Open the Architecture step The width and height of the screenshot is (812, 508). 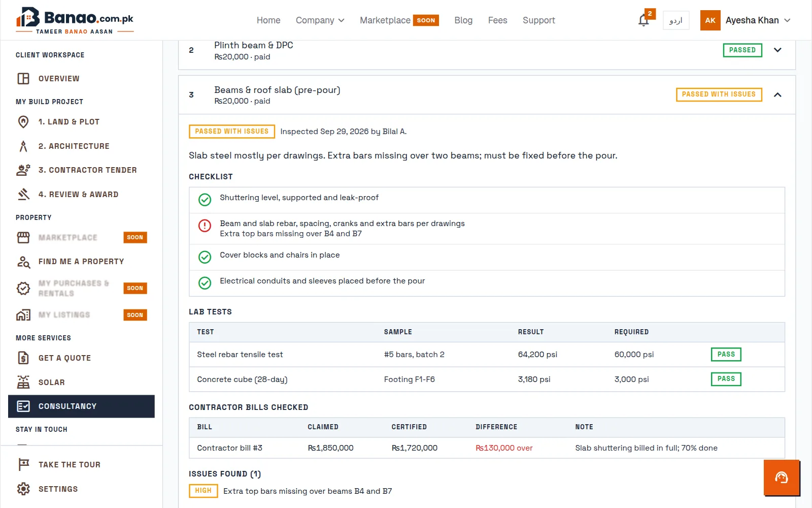pos(81,146)
